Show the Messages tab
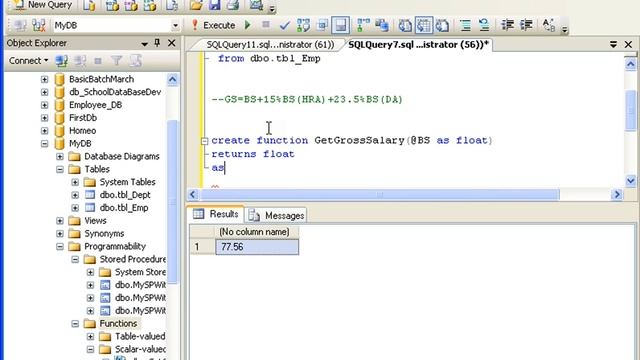 tap(276, 215)
